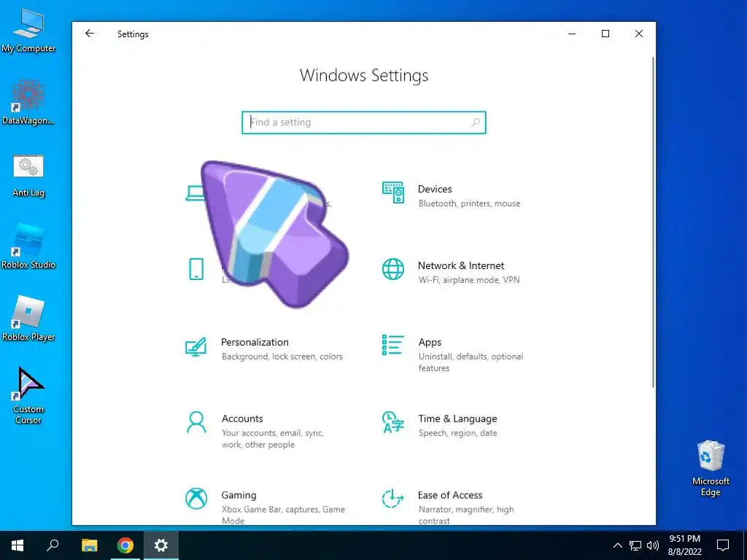Click the Apps heading text
Viewport: 747px width, 560px height.
pyautogui.click(x=430, y=343)
